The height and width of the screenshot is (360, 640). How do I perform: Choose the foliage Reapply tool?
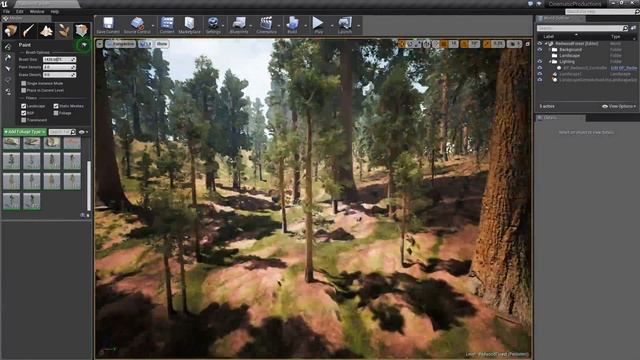8,58
